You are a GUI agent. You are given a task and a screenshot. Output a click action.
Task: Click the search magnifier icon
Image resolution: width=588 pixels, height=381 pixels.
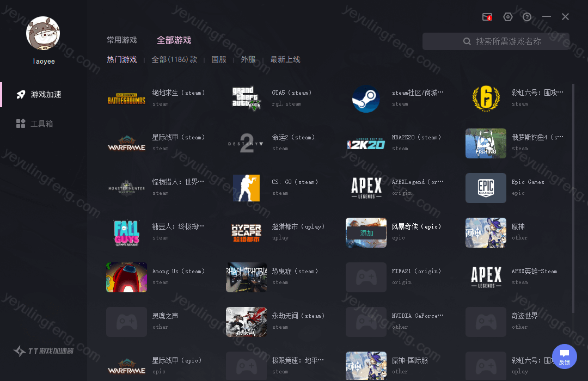467,41
